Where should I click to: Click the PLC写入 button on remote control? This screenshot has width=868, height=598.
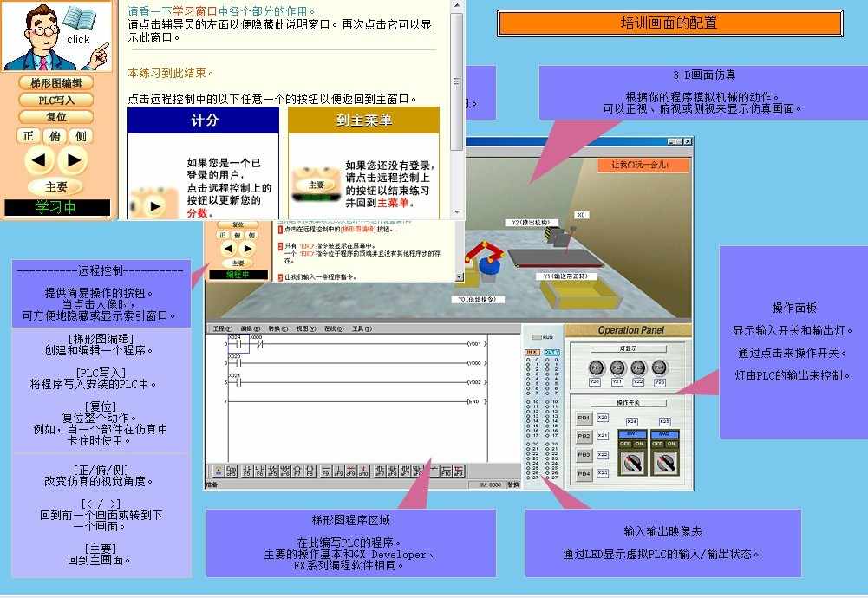click(x=55, y=101)
